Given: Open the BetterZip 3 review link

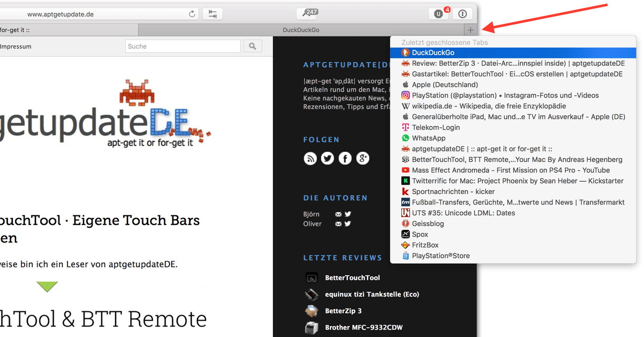Looking at the screenshot, I should [x=343, y=311].
